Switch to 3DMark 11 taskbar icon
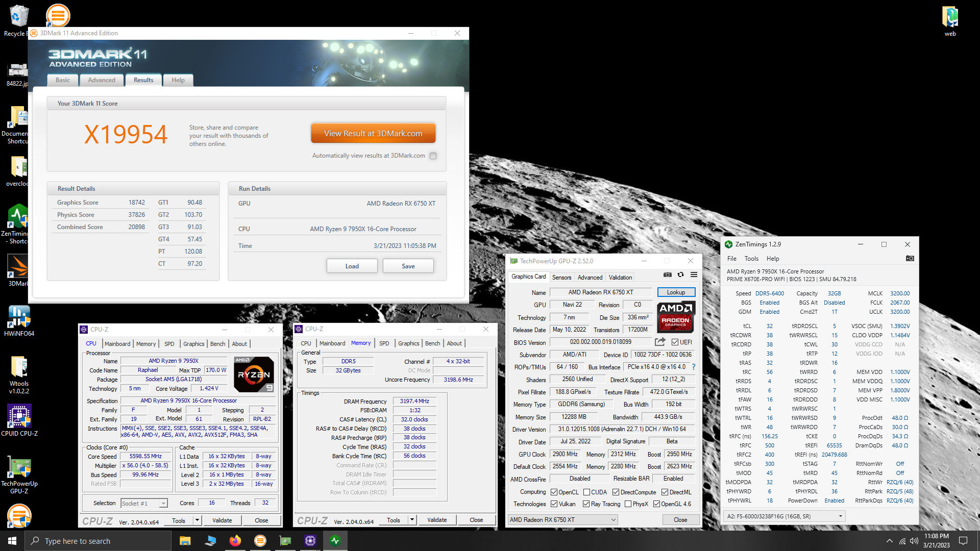 (260, 541)
